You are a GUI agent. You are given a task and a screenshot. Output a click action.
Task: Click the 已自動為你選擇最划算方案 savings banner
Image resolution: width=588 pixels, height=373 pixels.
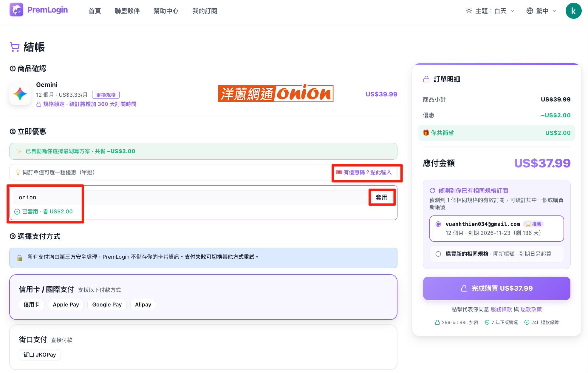(x=203, y=151)
